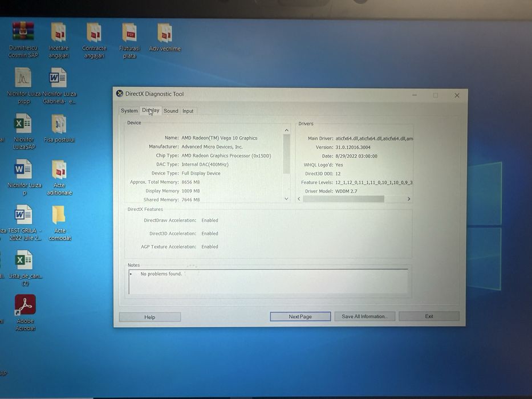Close the DirectX Diagnostic Tool window
532x399 pixels.
tap(457, 95)
